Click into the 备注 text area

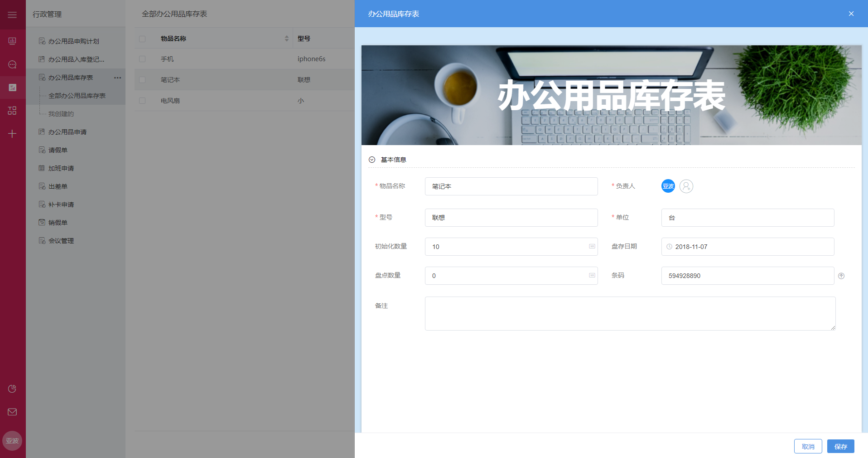(630, 313)
